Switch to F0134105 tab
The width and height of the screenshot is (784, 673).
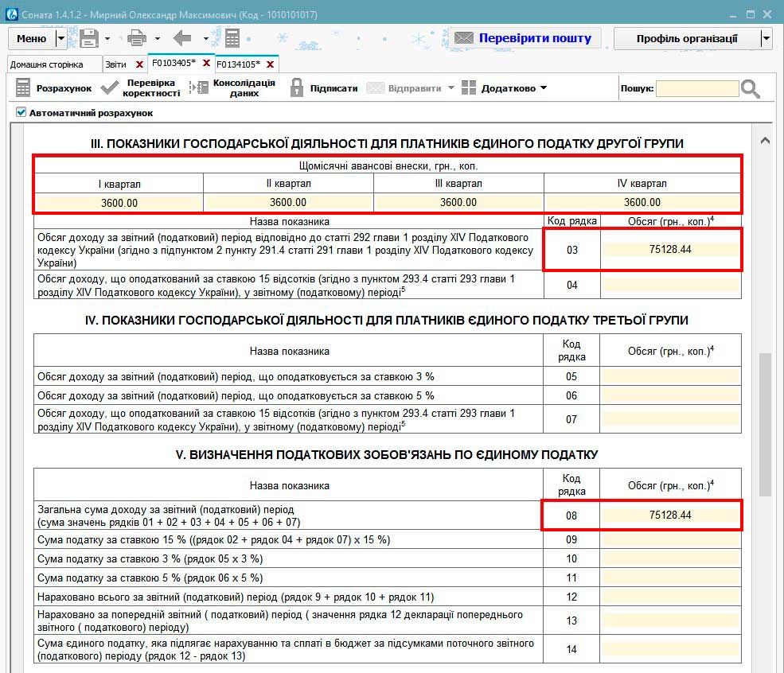tap(238, 64)
